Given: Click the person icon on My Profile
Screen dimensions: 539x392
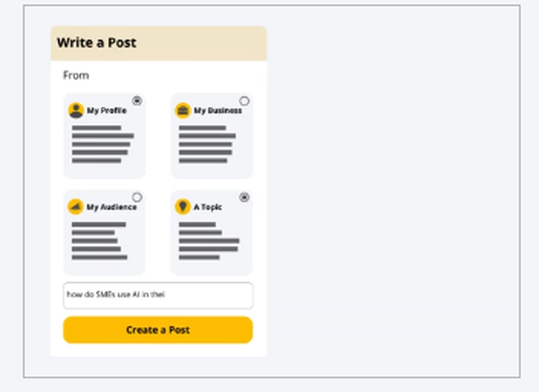Looking at the screenshot, I should (76, 111).
